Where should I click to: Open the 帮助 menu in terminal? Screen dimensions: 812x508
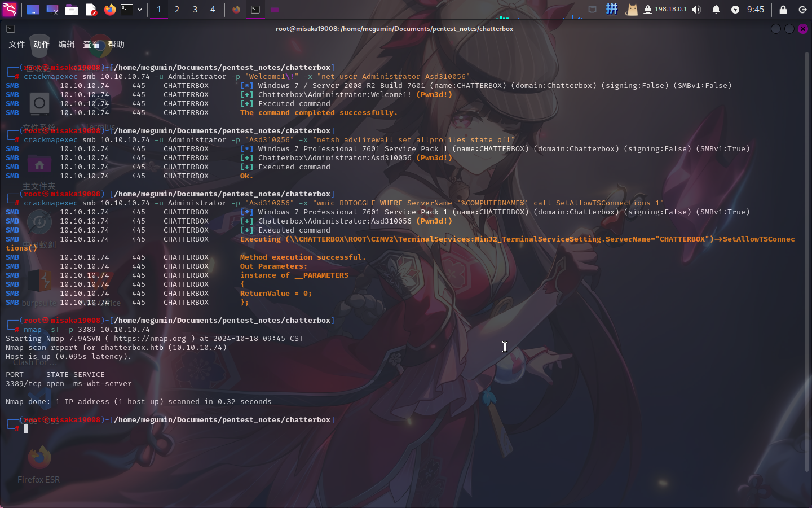pos(116,45)
